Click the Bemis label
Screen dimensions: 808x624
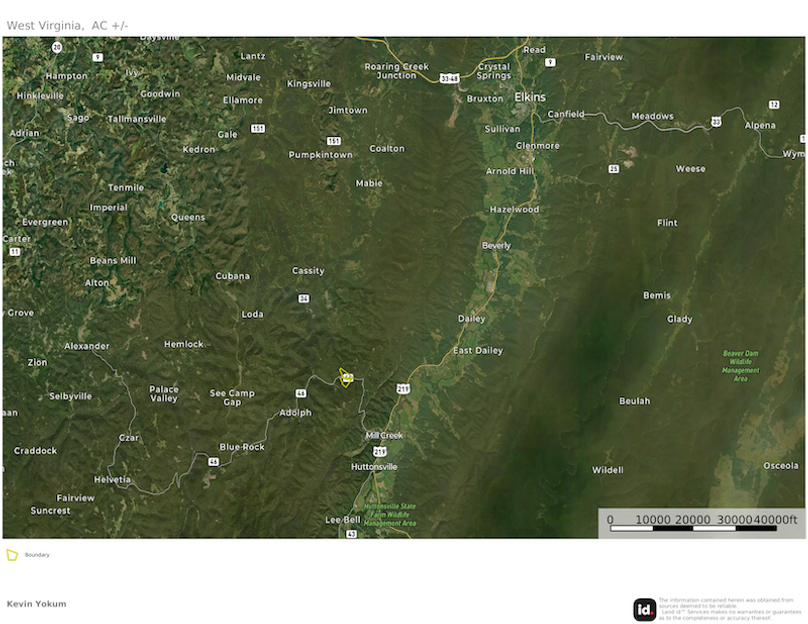(x=657, y=296)
